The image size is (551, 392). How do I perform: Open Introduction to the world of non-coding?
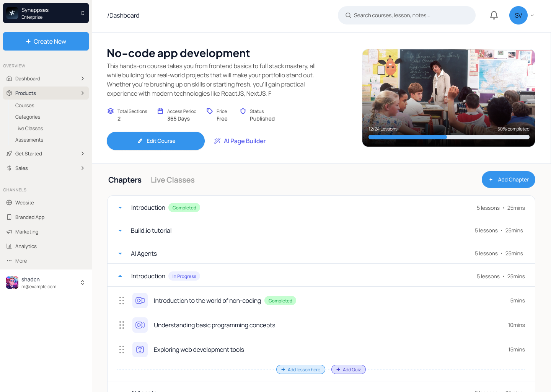207,301
